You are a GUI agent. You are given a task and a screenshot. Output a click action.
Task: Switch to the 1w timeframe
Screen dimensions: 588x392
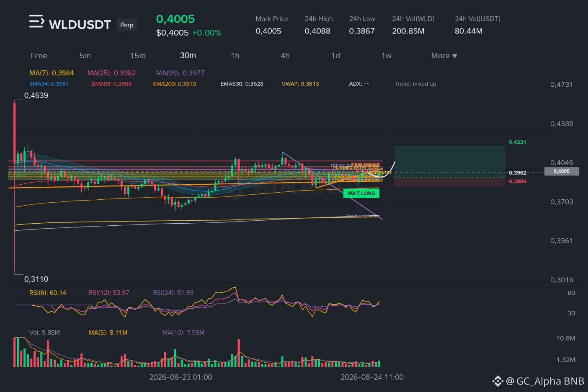point(387,56)
